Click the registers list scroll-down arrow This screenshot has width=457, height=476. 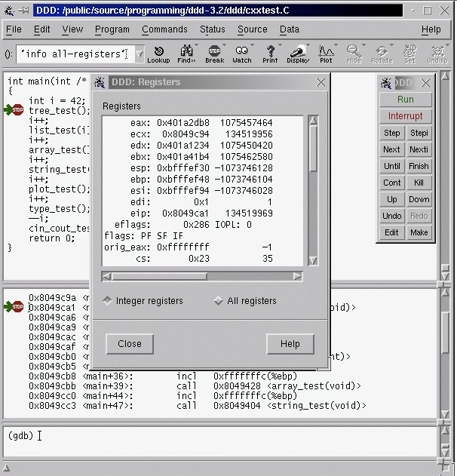pos(313,261)
